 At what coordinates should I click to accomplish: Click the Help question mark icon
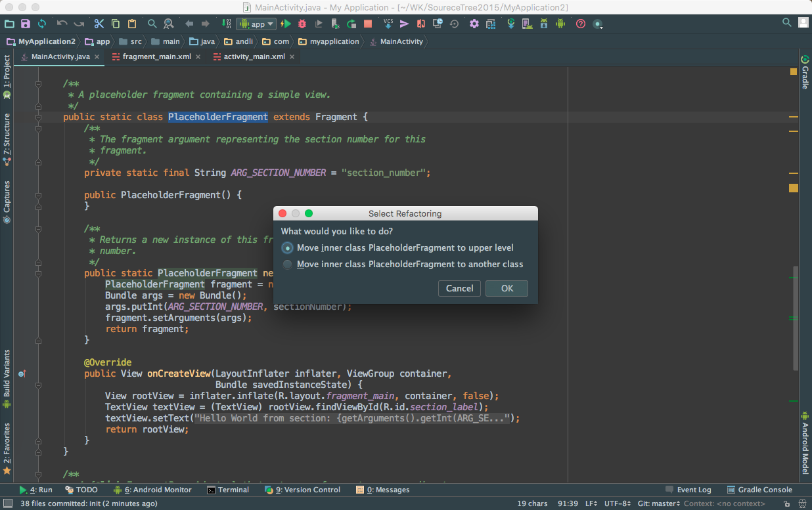click(581, 24)
